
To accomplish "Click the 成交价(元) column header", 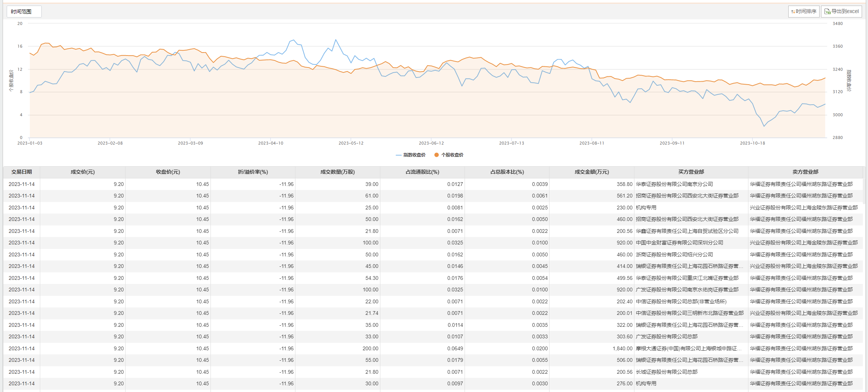I will 83,172.
